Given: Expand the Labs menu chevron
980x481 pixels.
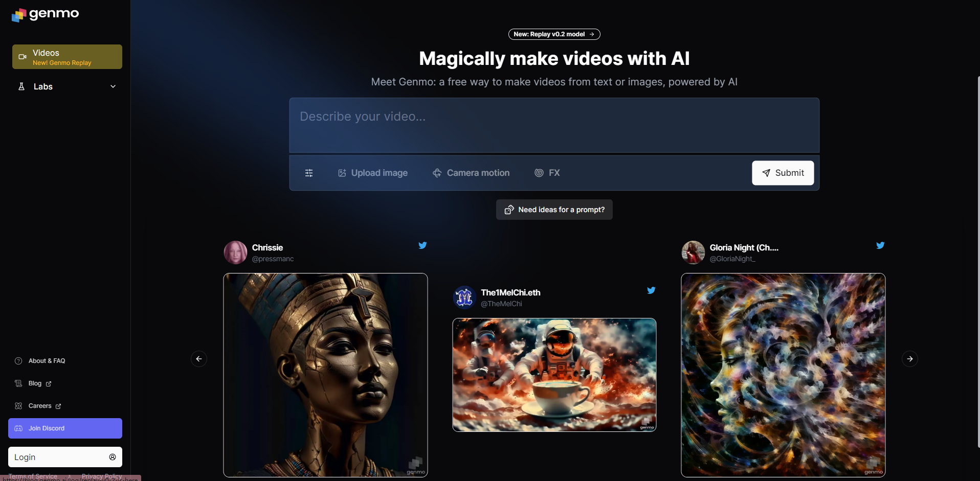Looking at the screenshot, I should pos(113,87).
